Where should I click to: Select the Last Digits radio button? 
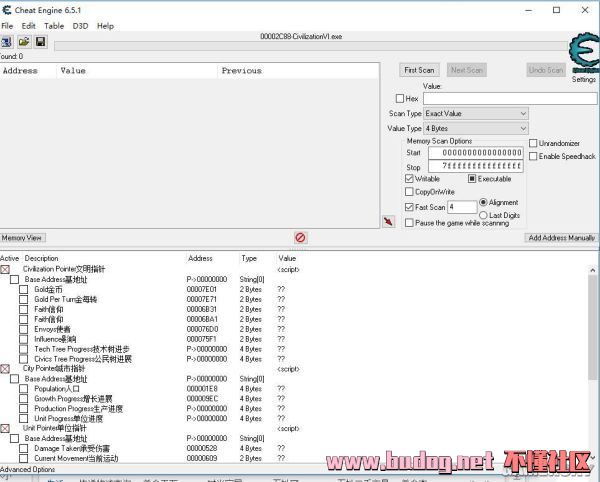tap(483, 215)
